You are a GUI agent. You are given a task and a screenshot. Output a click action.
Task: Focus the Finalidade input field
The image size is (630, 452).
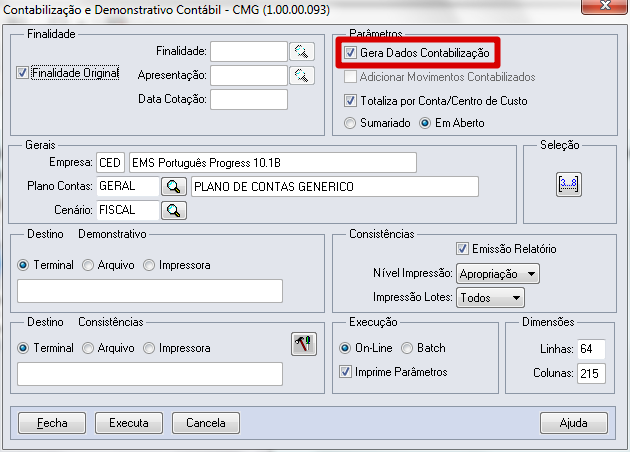[249, 52]
